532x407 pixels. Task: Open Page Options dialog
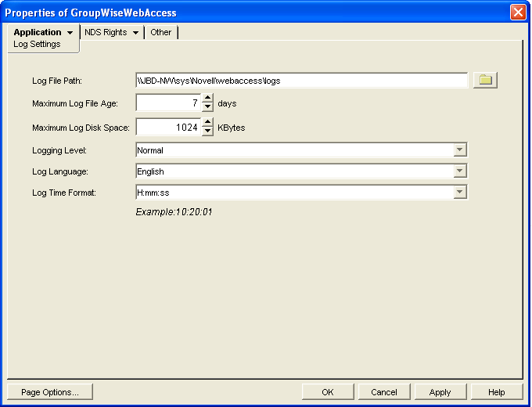50,392
